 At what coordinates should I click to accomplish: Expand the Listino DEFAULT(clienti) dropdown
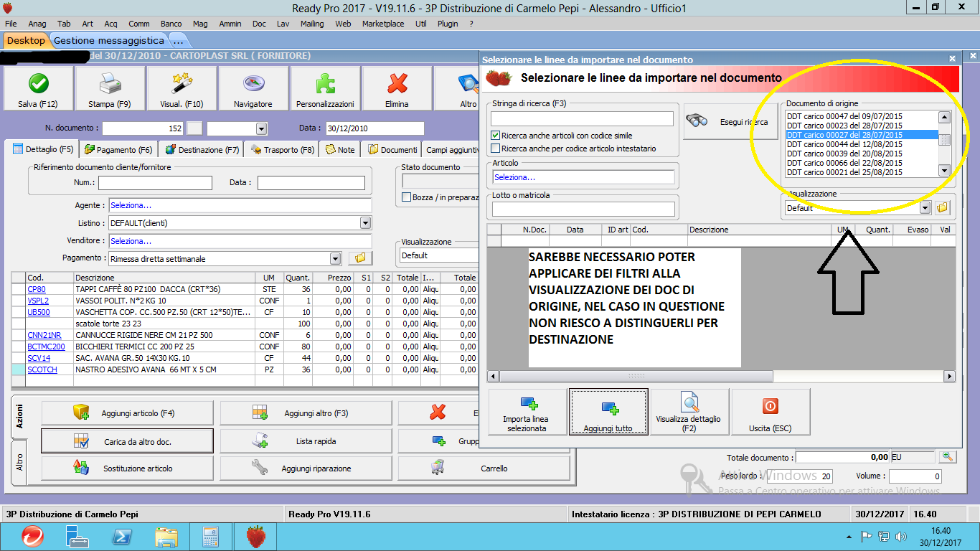tap(365, 223)
